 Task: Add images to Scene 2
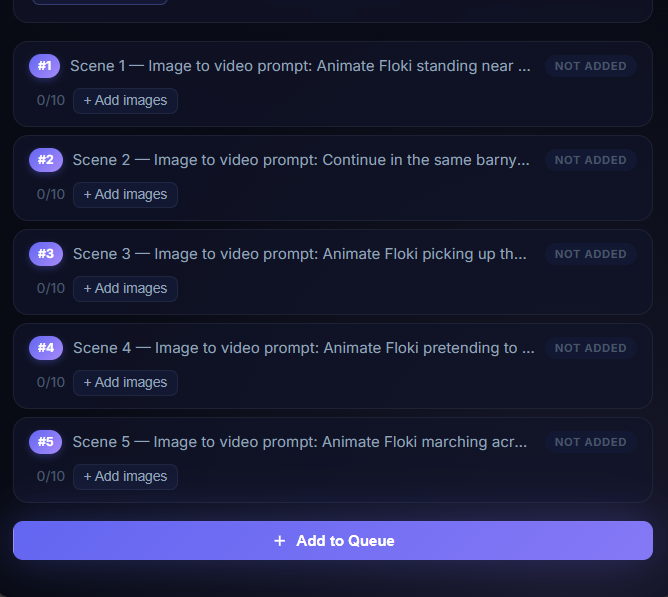(x=125, y=195)
